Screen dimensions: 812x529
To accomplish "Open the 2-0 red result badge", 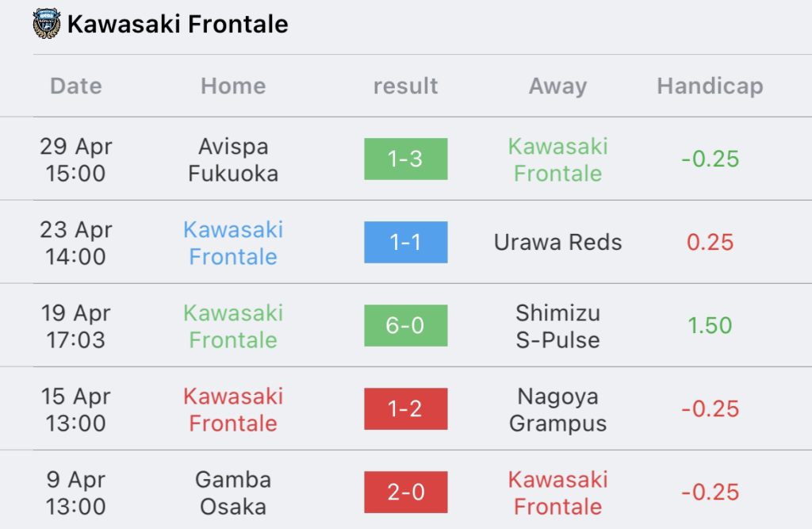I will (x=405, y=493).
